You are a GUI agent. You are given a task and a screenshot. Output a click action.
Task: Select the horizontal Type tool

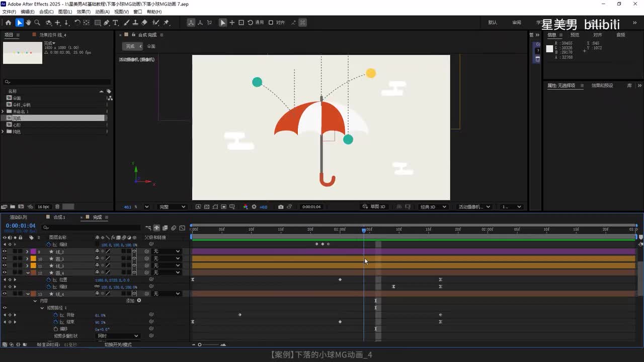click(115, 23)
